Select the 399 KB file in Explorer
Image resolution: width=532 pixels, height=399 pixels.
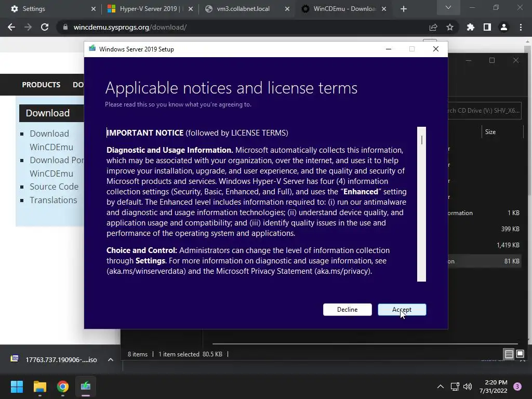click(x=484, y=229)
